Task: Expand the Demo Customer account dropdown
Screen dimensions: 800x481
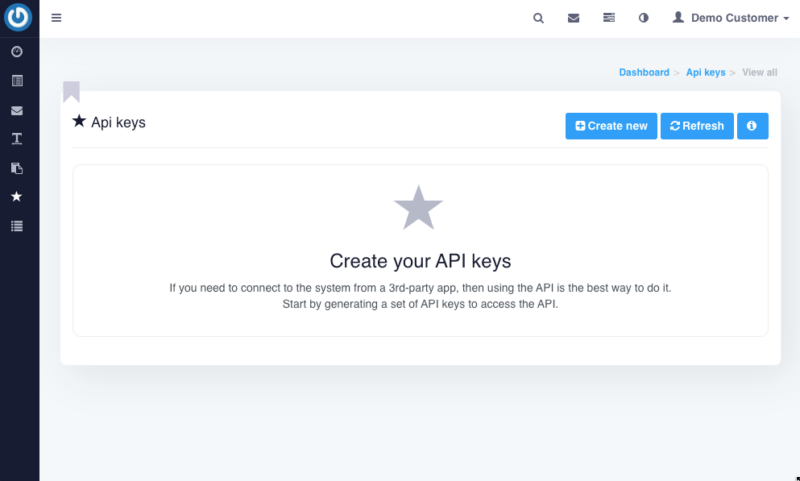Action: 730,18
